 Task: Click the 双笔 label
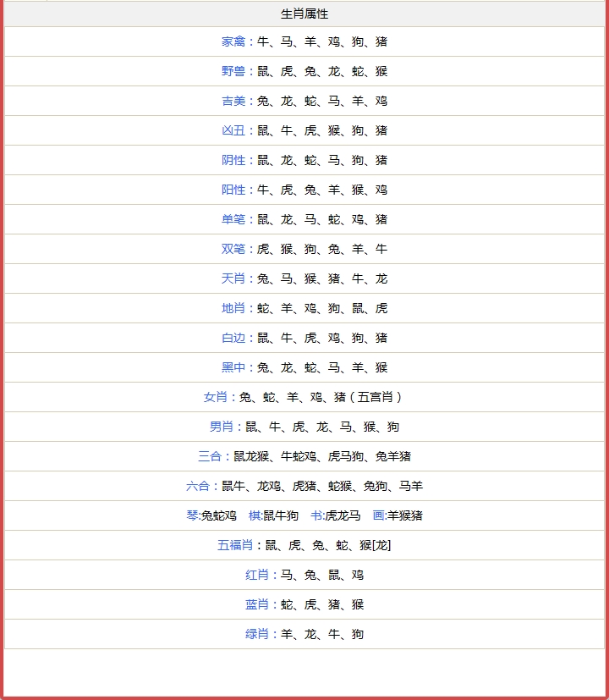coord(233,249)
